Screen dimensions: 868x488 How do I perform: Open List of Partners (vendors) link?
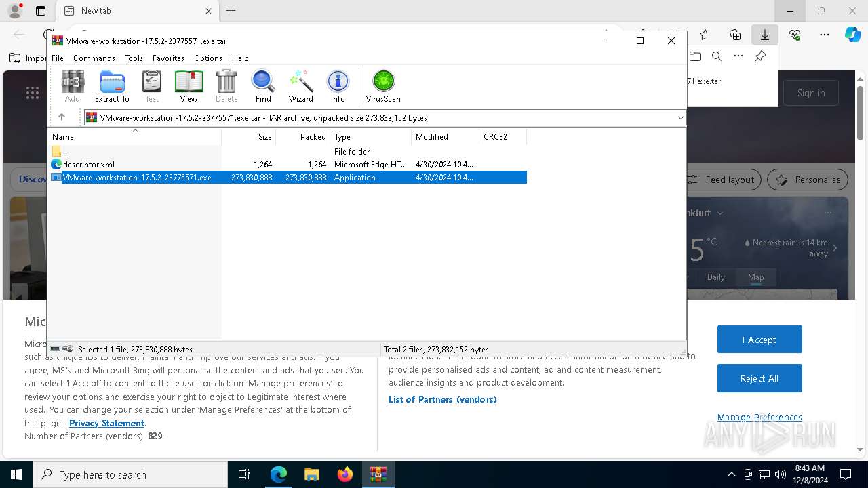point(443,399)
